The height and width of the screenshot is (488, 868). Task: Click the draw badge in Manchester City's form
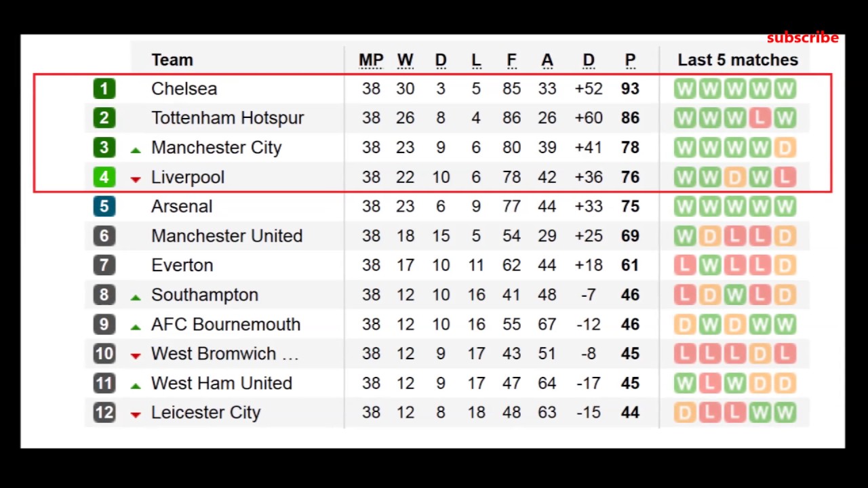pos(785,148)
